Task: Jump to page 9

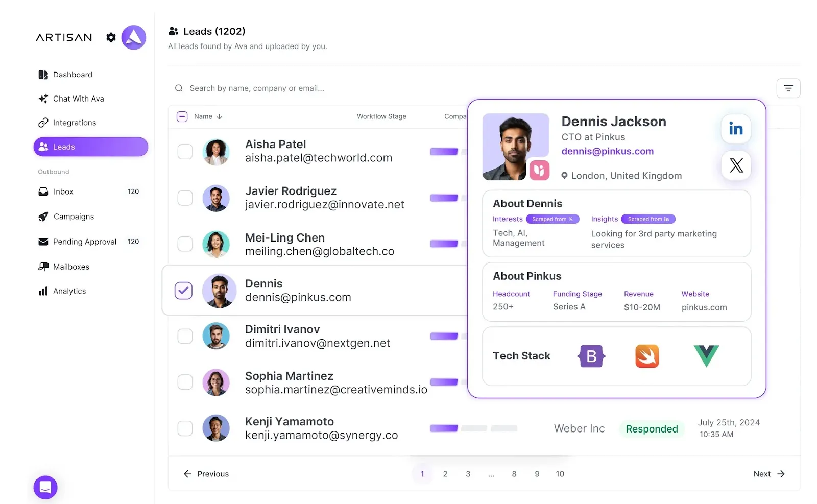Action: point(537,474)
